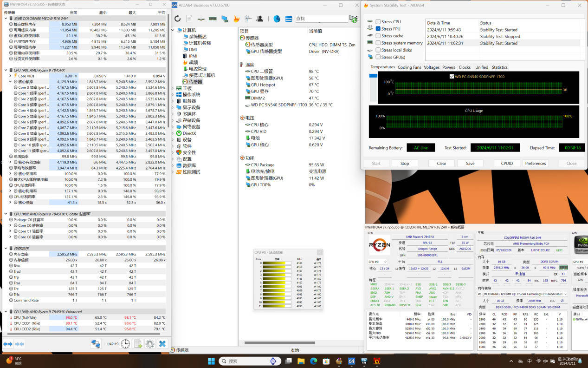
Task: Collapse the 计算机 tree node
Action: coord(174,30)
